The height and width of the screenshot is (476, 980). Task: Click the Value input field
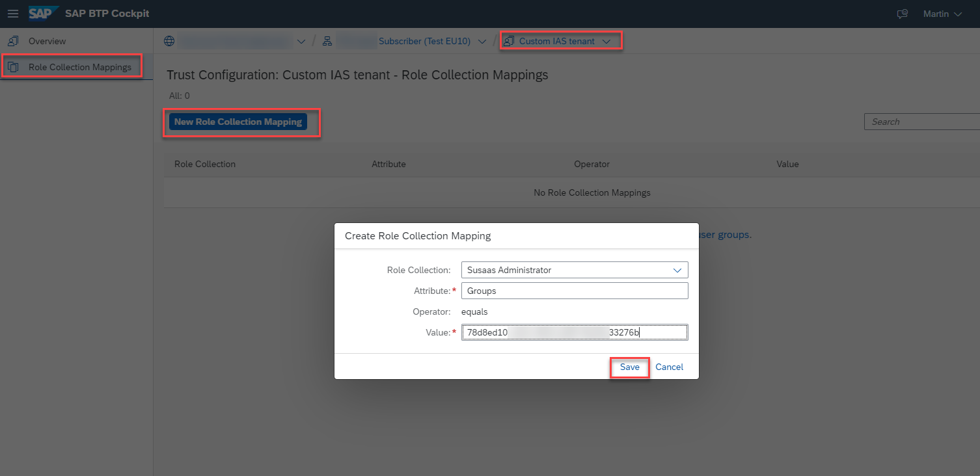575,332
